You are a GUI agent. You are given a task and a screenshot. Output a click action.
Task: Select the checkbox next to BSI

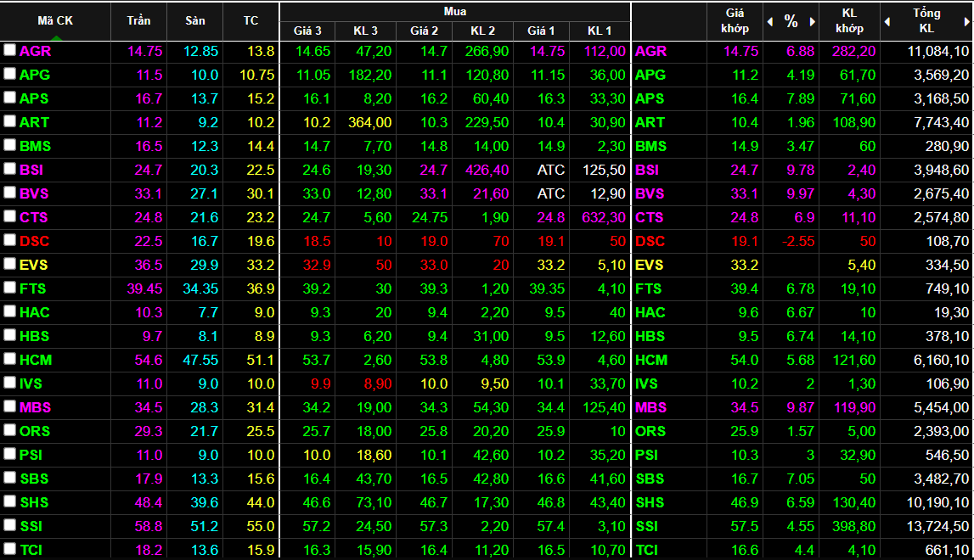pyautogui.click(x=9, y=169)
